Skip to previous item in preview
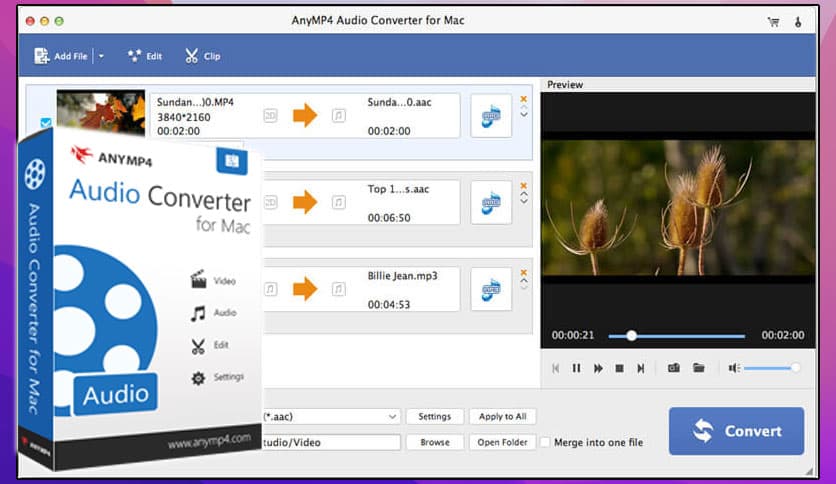This screenshot has width=836, height=484. click(x=556, y=368)
